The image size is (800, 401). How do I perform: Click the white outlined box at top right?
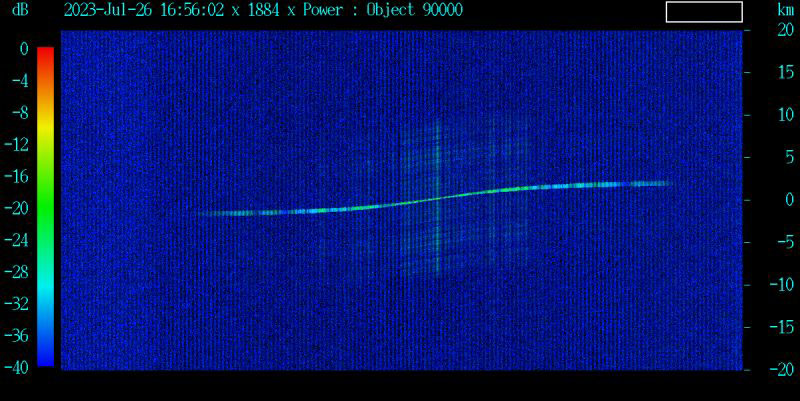coord(704,12)
